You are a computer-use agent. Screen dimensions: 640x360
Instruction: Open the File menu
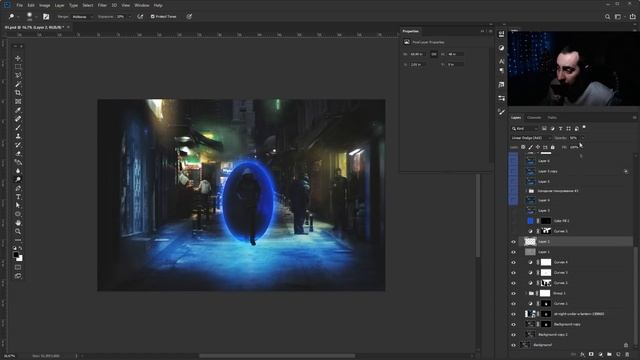pyautogui.click(x=20, y=5)
